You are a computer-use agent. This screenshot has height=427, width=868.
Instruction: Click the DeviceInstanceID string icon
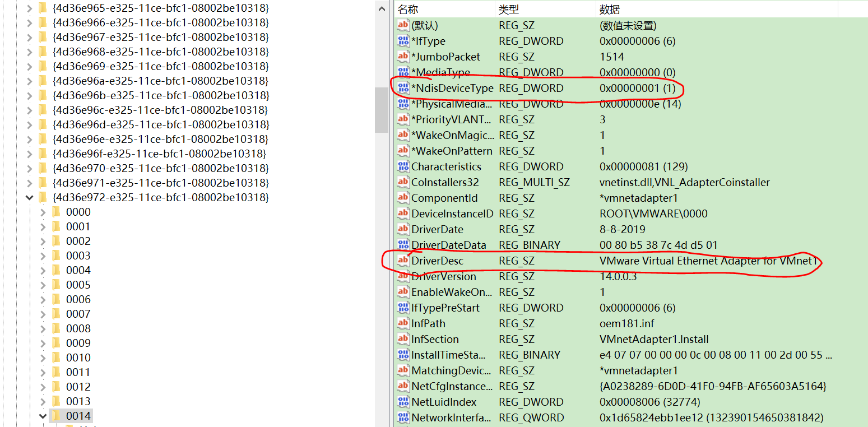tap(403, 214)
